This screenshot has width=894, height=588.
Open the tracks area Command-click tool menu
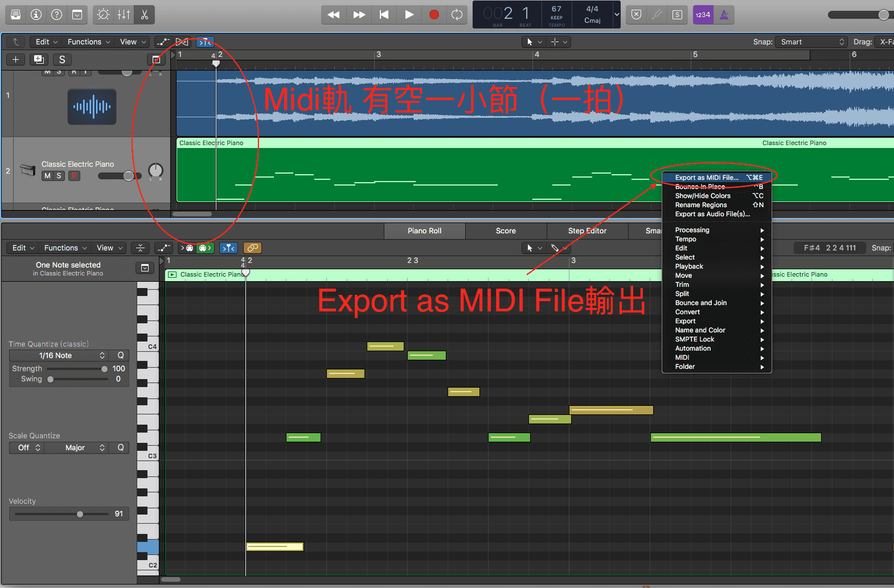click(559, 42)
